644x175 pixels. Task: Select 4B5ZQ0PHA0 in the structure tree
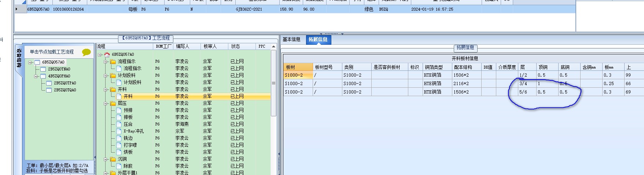pyautogui.click(x=59, y=76)
